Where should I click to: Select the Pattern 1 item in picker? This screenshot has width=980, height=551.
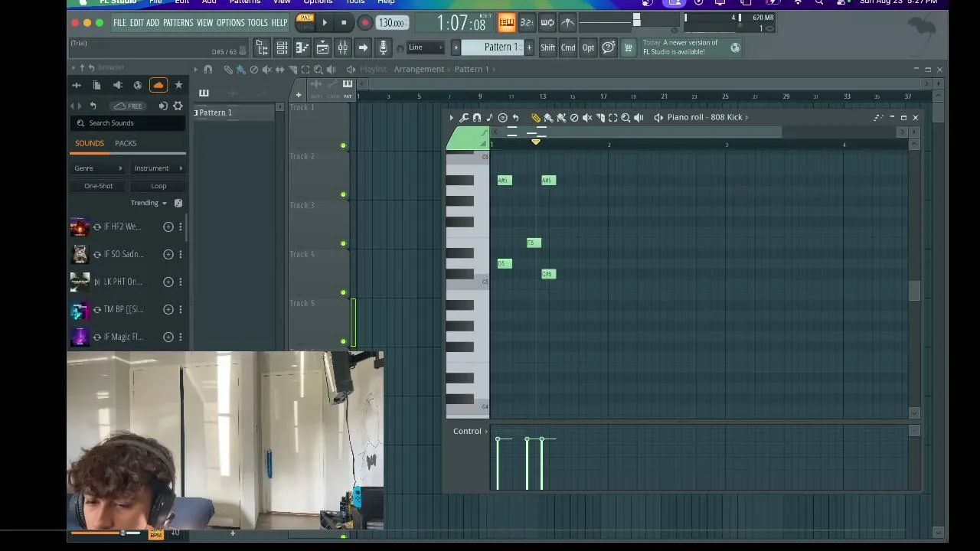click(x=234, y=113)
